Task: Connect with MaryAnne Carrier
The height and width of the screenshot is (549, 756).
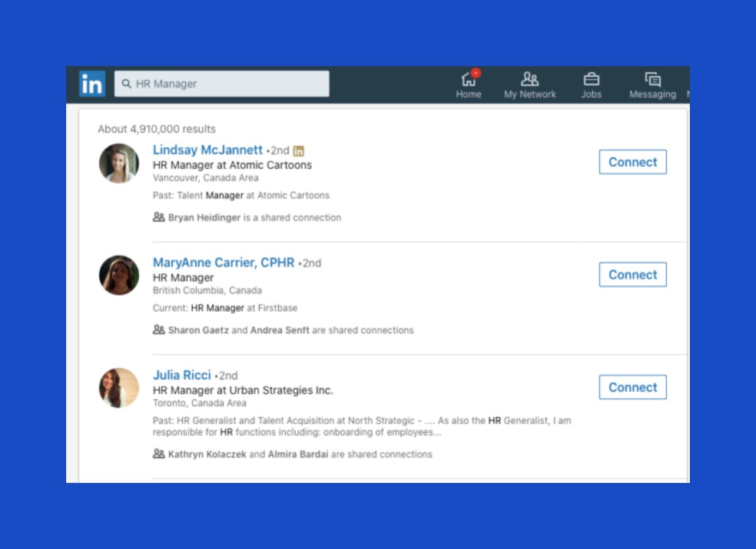Action: pos(633,274)
